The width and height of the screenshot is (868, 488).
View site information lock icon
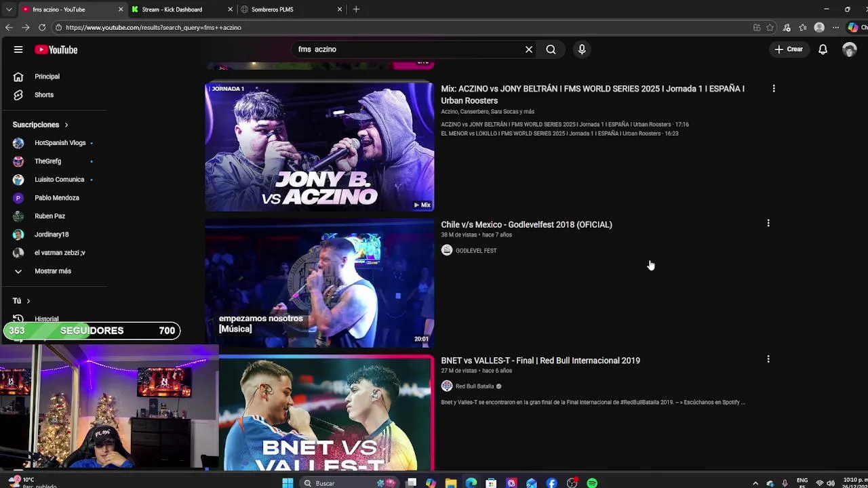pos(59,28)
